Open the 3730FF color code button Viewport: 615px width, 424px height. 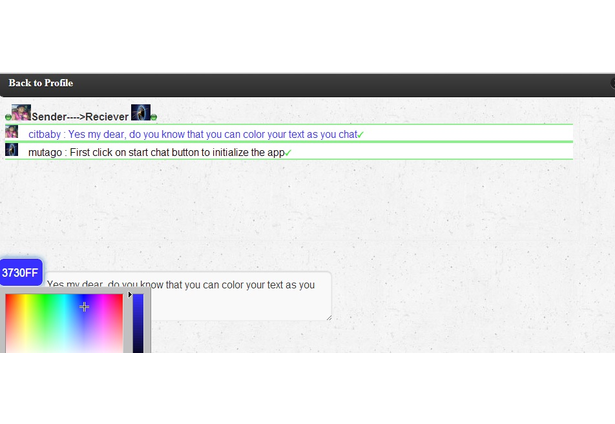coord(21,273)
